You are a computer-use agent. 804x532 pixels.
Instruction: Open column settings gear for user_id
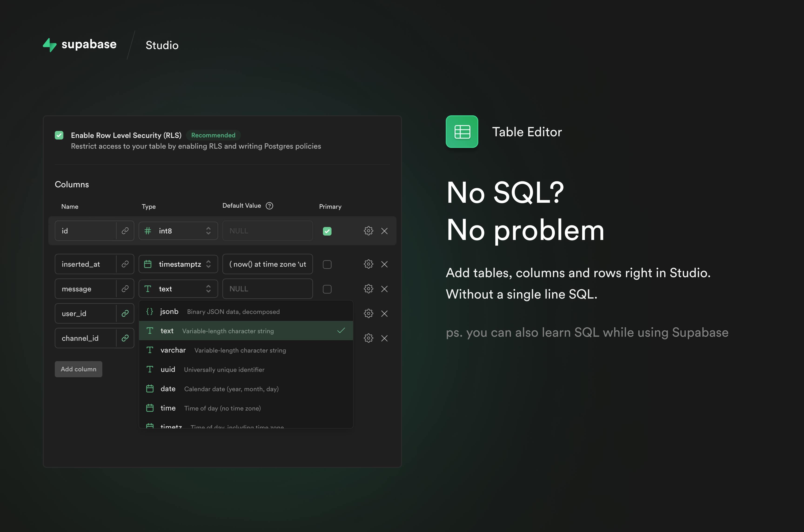[368, 313]
